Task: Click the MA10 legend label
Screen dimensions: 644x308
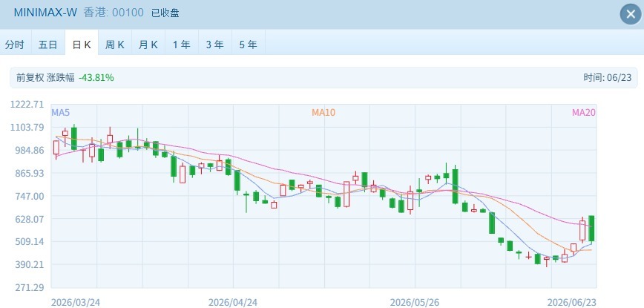Action: (x=323, y=113)
